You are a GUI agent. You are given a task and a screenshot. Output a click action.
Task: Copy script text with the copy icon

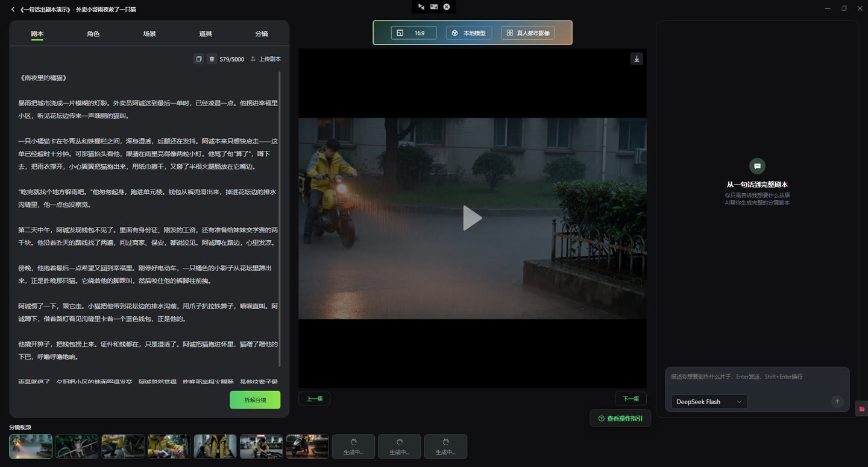199,59
